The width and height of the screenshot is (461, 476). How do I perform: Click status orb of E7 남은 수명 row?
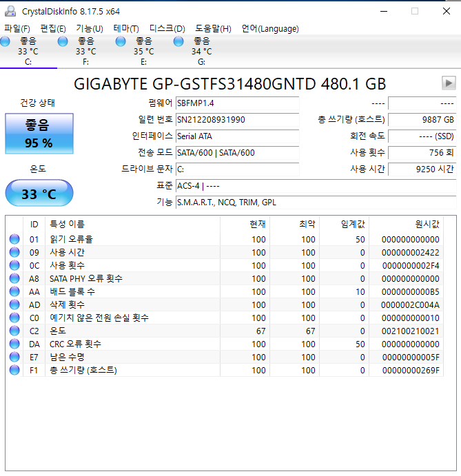pos(14,357)
